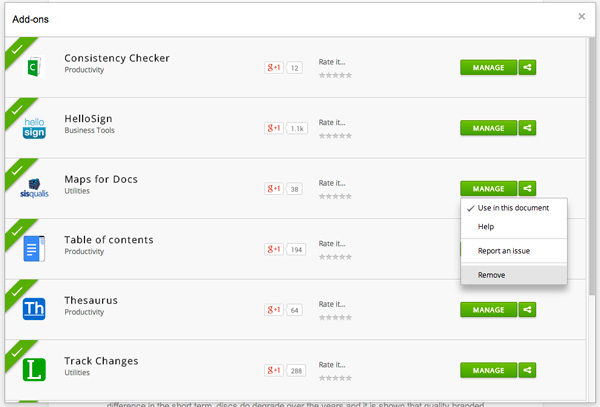Share the Track Changes add-on
The height and width of the screenshot is (407, 600).
click(x=527, y=370)
